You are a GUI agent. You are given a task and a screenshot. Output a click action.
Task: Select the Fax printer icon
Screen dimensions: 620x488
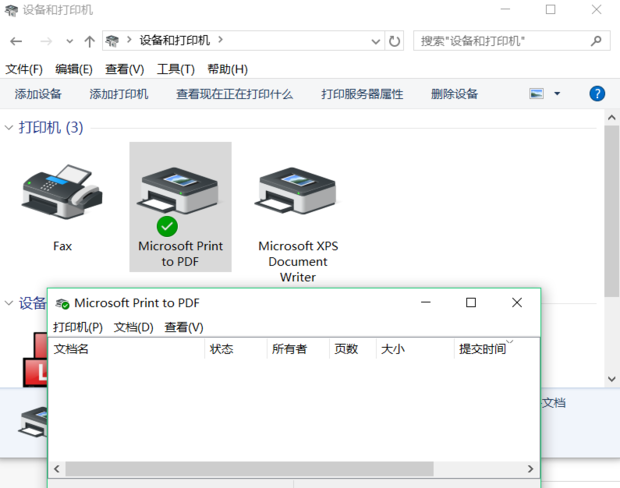(62, 192)
